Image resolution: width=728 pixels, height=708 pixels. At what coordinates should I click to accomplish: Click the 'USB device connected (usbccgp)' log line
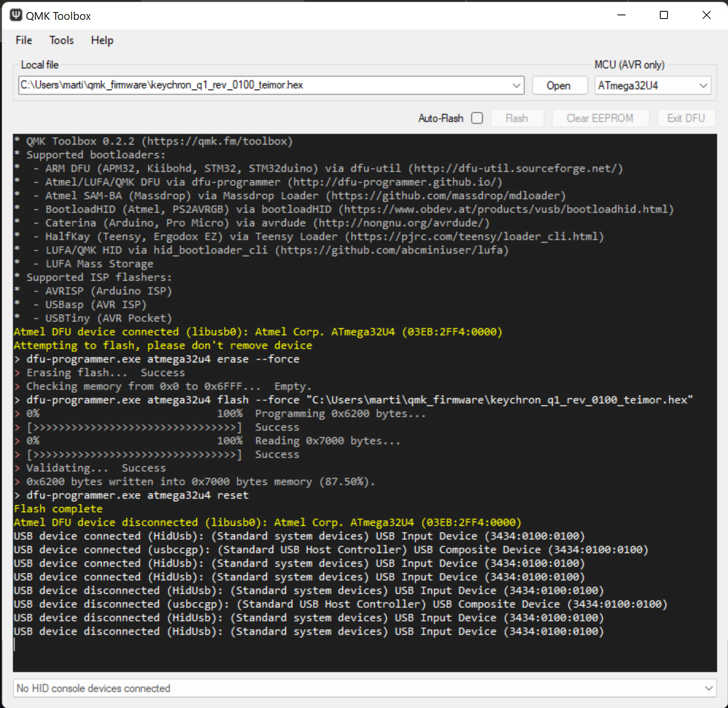point(331,550)
